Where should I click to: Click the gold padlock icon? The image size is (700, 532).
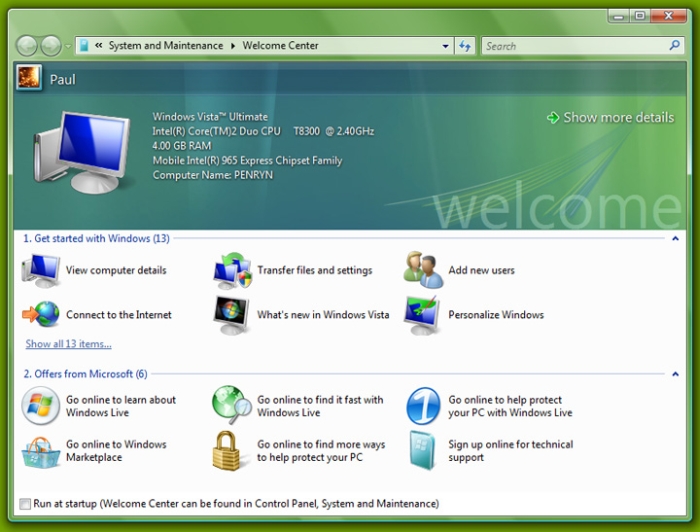tap(226, 451)
